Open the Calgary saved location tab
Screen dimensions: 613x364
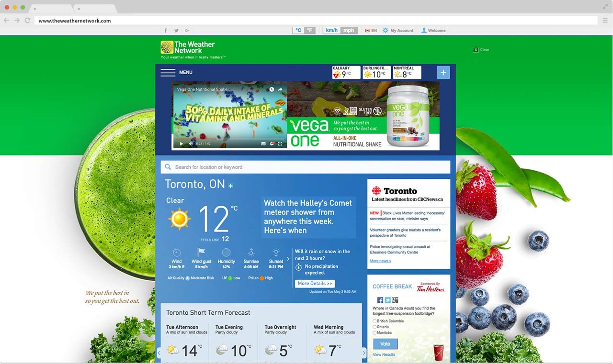pyautogui.click(x=346, y=72)
